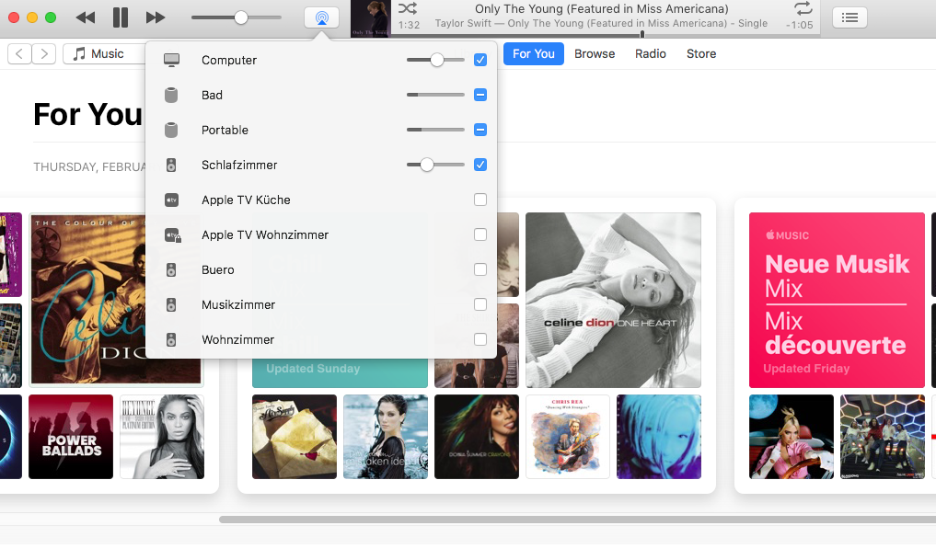The image size is (936, 560).
Task: Open the Store tab
Action: [x=701, y=53]
